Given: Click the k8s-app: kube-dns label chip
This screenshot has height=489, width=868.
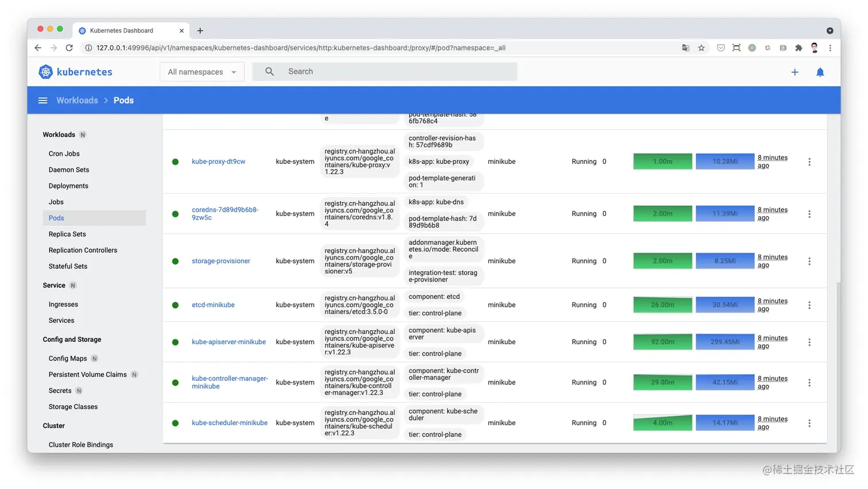Looking at the screenshot, I should tap(436, 202).
